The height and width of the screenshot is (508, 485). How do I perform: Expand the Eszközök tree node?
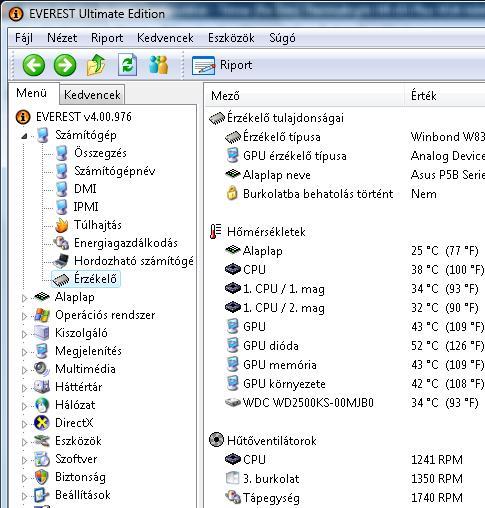click(24, 442)
